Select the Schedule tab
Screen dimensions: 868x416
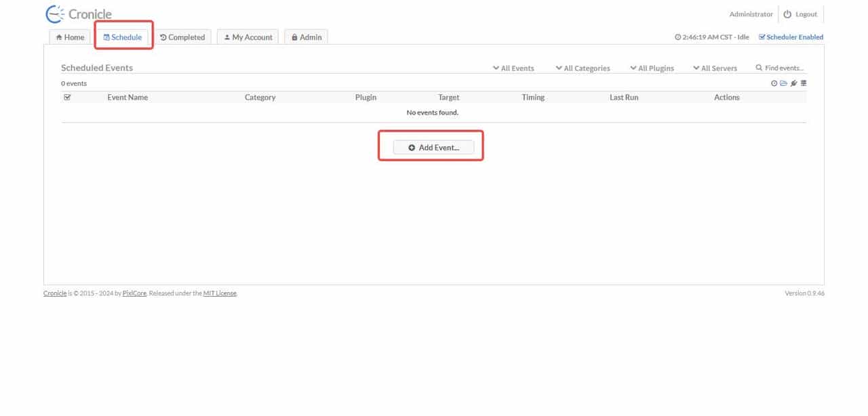pos(123,37)
